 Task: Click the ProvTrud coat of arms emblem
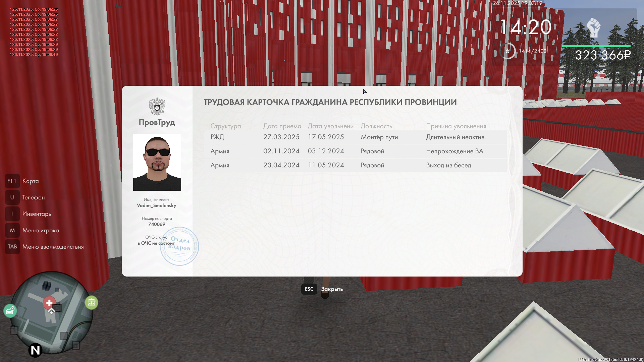point(157,107)
